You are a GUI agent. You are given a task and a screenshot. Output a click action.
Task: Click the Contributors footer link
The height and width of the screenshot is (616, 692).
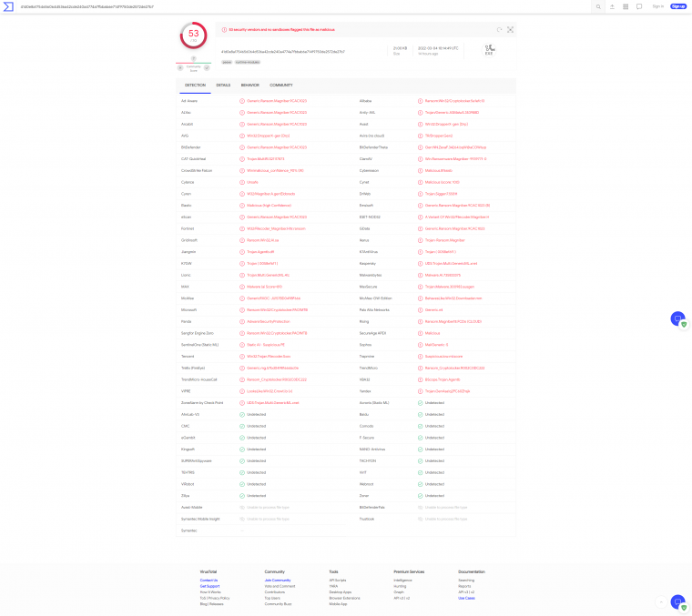(274, 592)
